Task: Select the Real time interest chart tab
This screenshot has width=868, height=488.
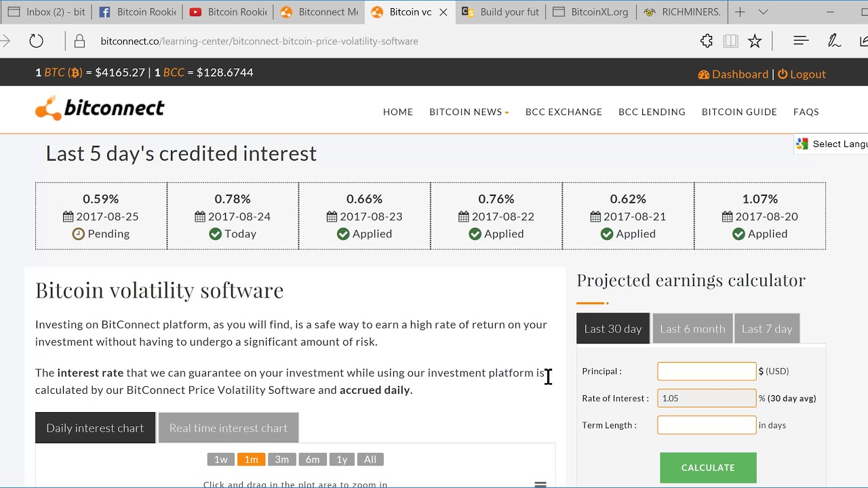Action: coord(229,428)
